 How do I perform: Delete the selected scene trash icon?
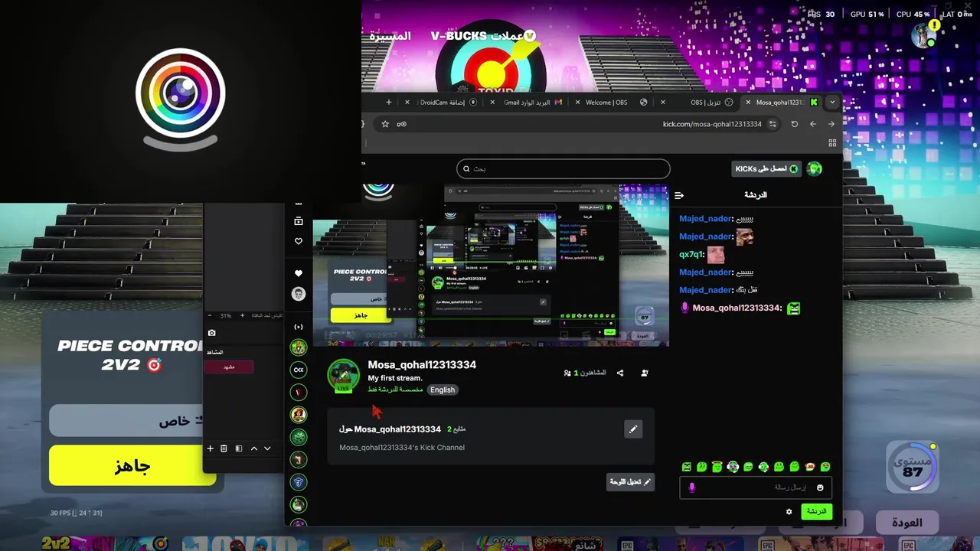(224, 448)
